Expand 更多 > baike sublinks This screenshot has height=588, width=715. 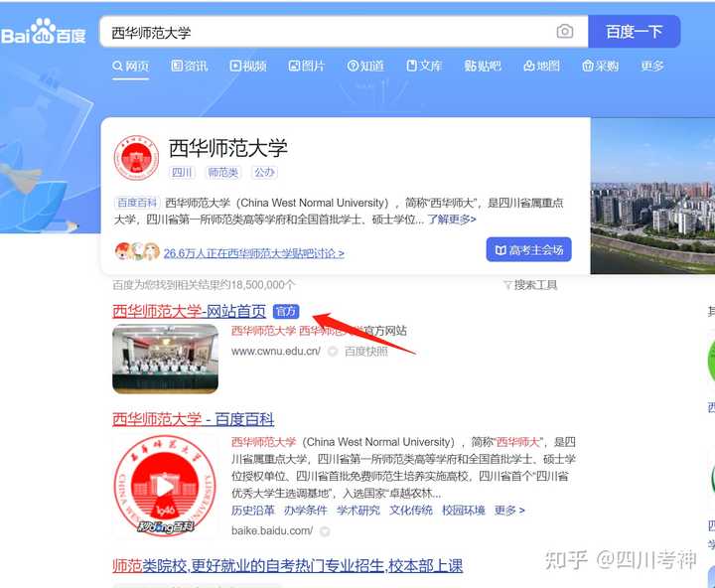pyautogui.click(x=509, y=511)
